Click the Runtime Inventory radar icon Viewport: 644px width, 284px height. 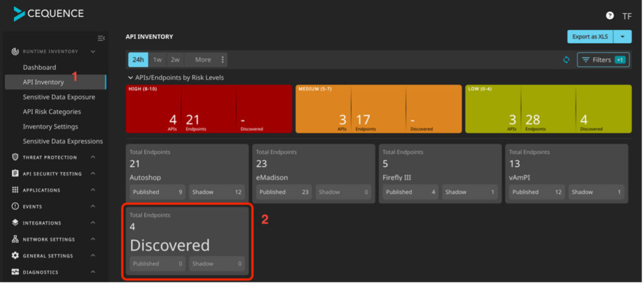(15, 52)
